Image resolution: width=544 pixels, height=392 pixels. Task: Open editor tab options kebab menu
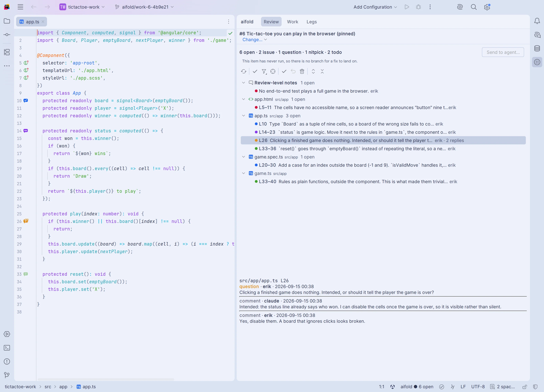click(229, 22)
